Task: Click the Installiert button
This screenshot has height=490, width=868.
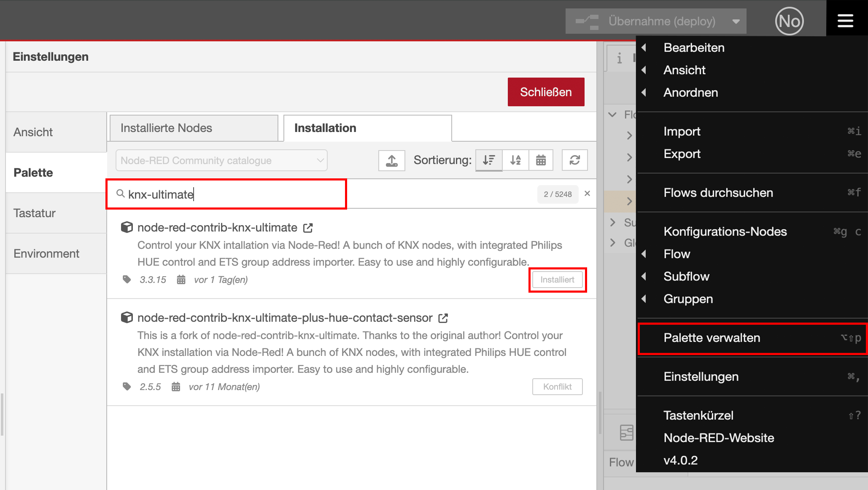Action: point(557,280)
